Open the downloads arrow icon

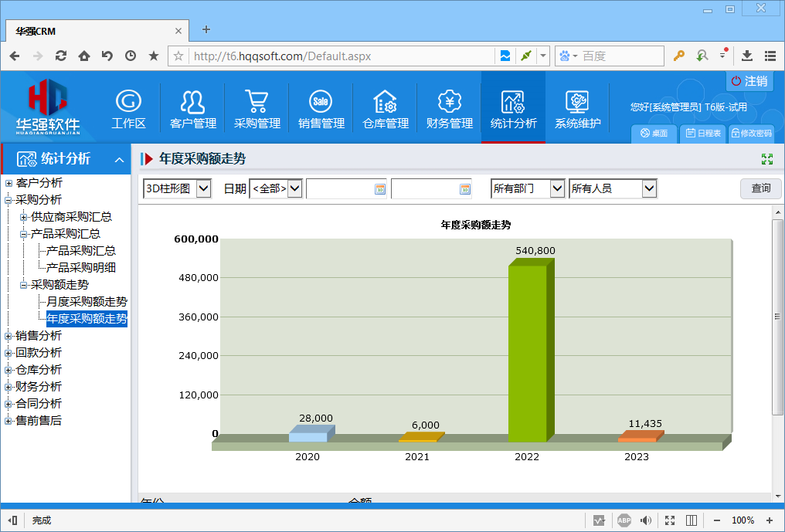747,56
